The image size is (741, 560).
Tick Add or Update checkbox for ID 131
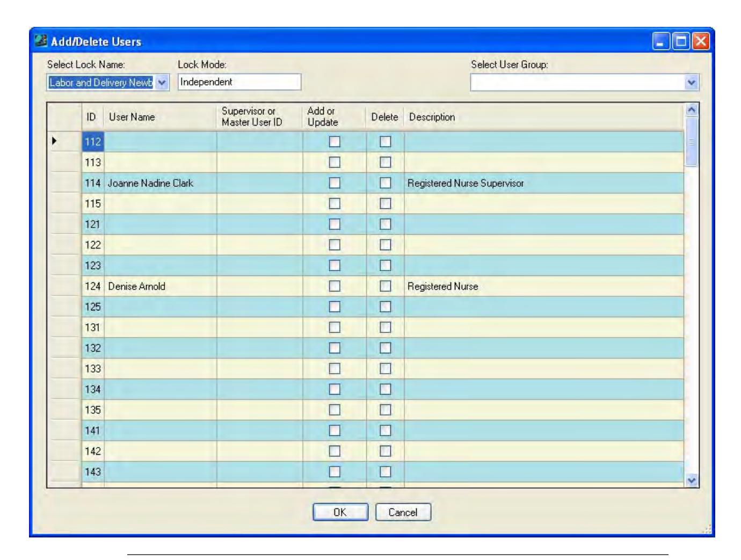335,328
